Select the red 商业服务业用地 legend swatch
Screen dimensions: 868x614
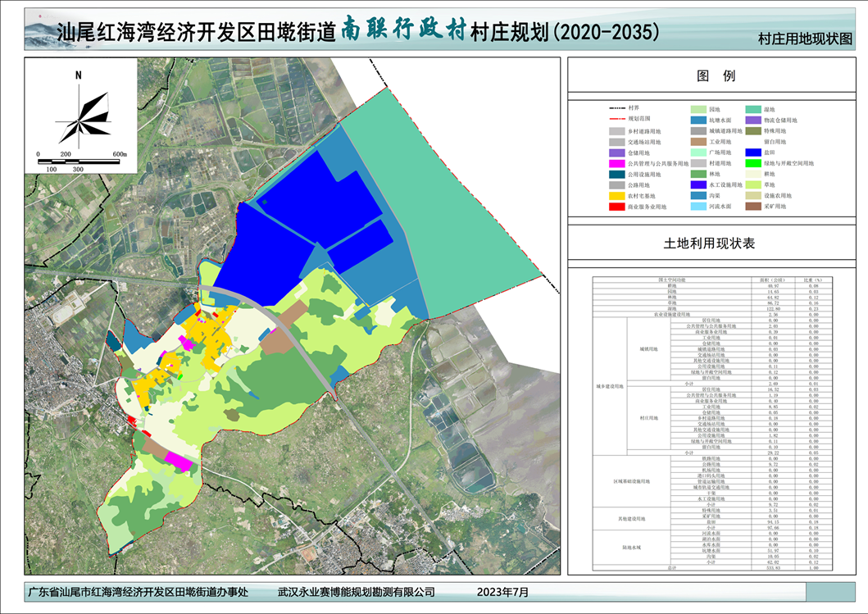tap(616, 207)
